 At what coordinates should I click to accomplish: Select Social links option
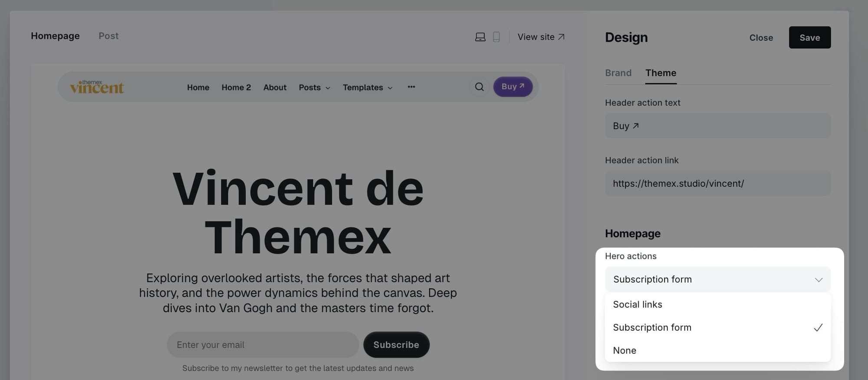637,304
